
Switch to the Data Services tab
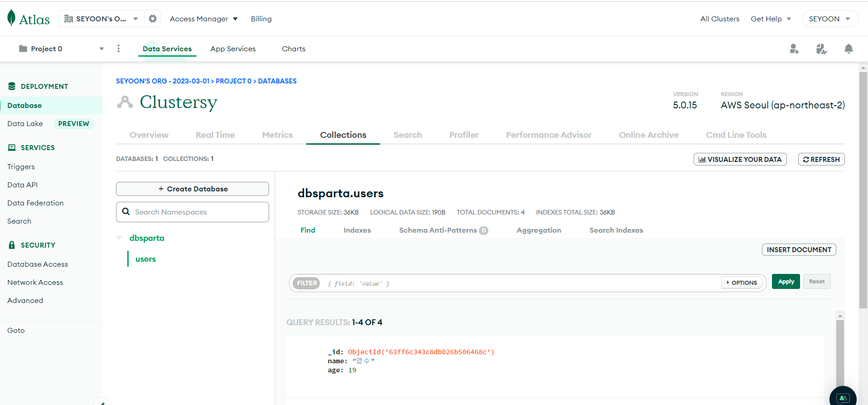pyautogui.click(x=167, y=49)
